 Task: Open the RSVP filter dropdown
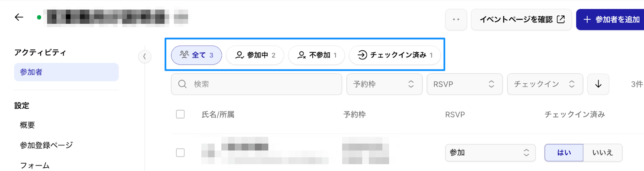point(464,84)
